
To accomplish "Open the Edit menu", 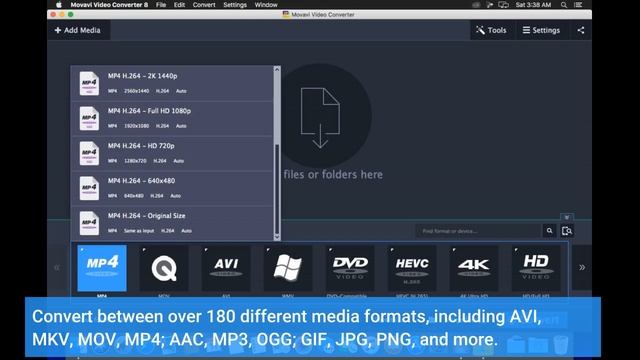I will (179, 5).
